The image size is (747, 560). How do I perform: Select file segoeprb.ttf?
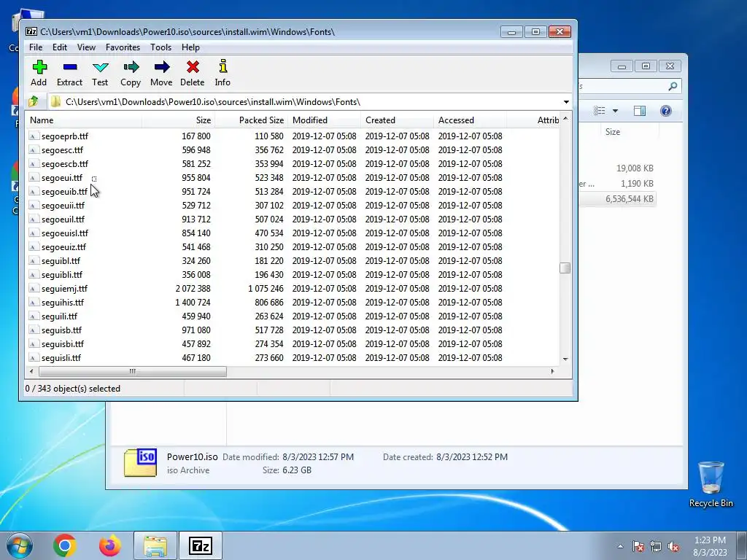pyautogui.click(x=65, y=136)
